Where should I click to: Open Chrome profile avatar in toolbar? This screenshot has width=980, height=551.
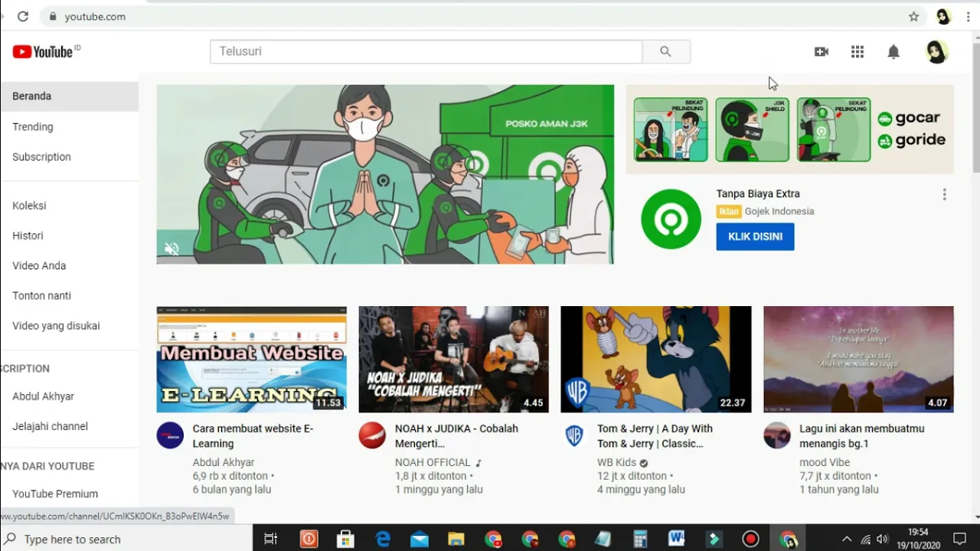(x=943, y=16)
